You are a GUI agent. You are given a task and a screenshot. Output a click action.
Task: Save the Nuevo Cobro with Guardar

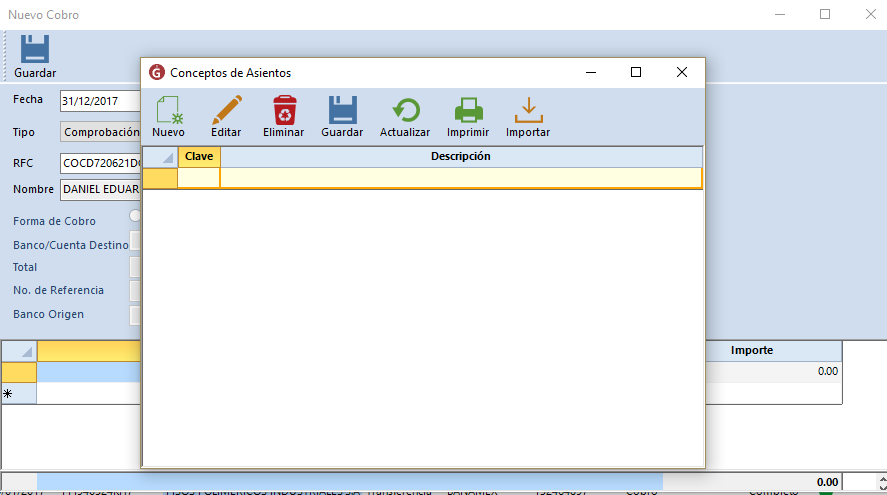(x=35, y=57)
